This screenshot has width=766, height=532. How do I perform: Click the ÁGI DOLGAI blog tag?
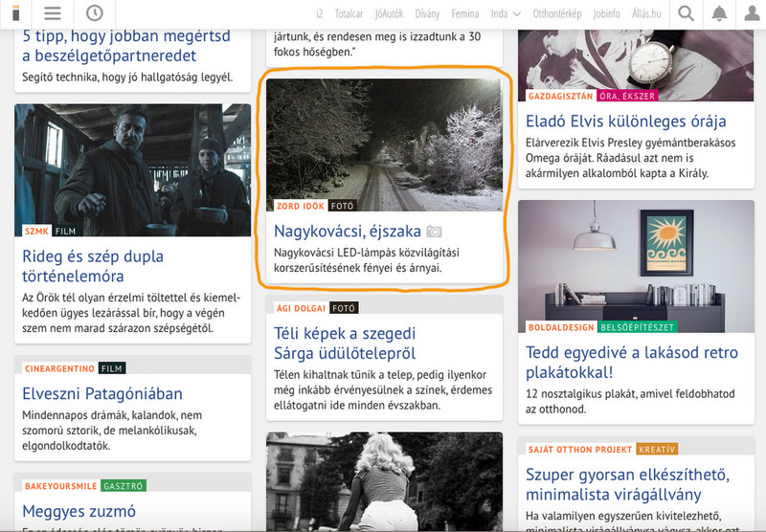301,308
